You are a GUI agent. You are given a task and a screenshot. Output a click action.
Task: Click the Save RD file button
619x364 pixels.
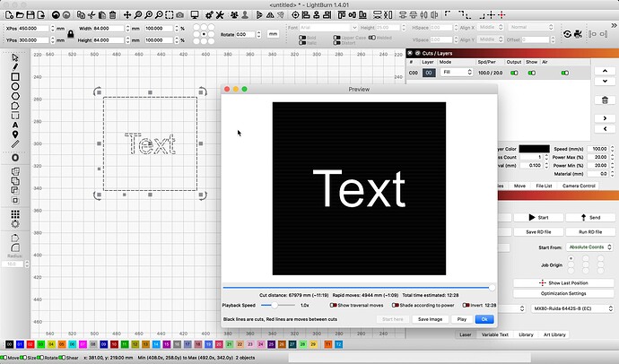[538, 232]
